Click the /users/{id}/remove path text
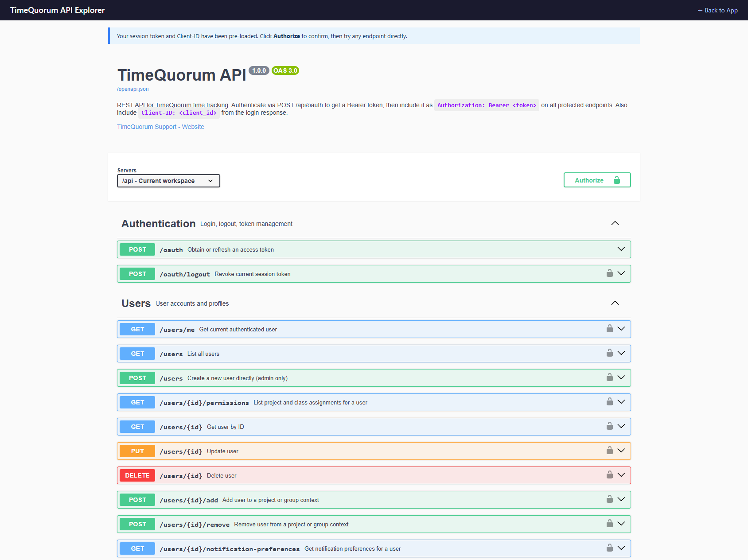The height and width of the screenshot is (560, 748). (x=195, y=525)
